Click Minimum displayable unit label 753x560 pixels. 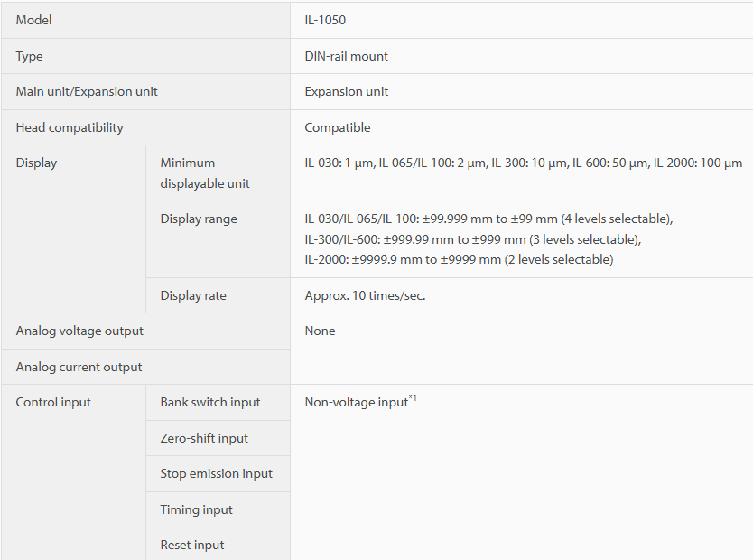click(x=205, y=173)
